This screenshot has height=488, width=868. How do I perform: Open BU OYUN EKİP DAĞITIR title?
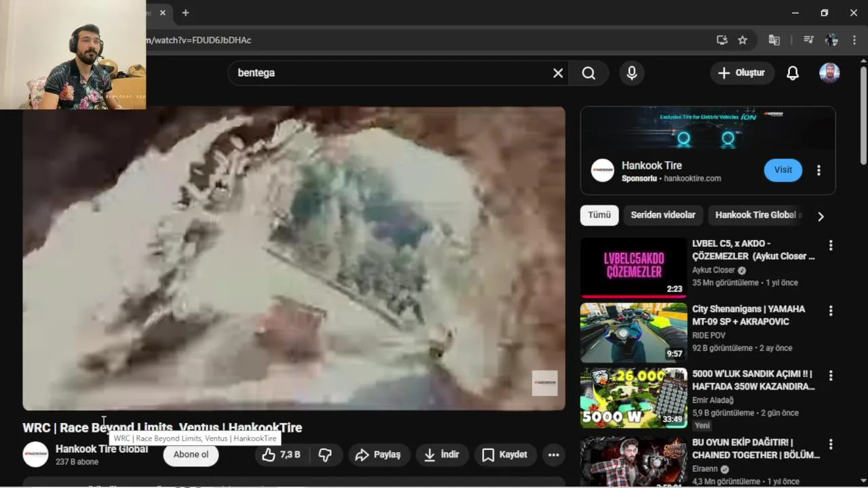756,449
